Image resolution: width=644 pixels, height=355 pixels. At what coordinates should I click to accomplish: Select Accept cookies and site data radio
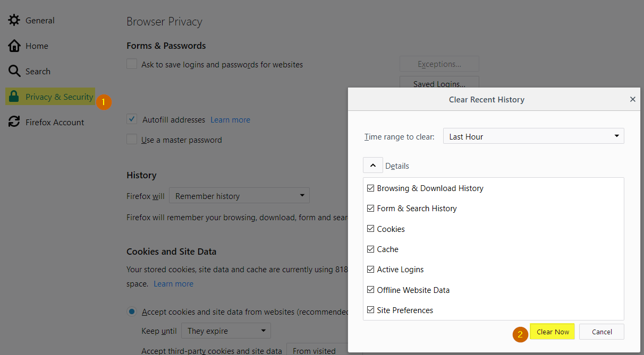131,311
